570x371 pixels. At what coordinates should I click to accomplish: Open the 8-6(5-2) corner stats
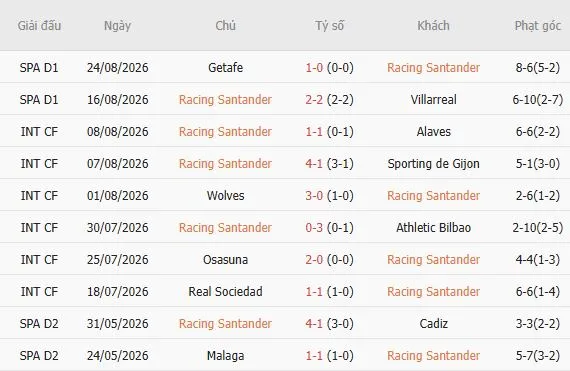[538, 68]
